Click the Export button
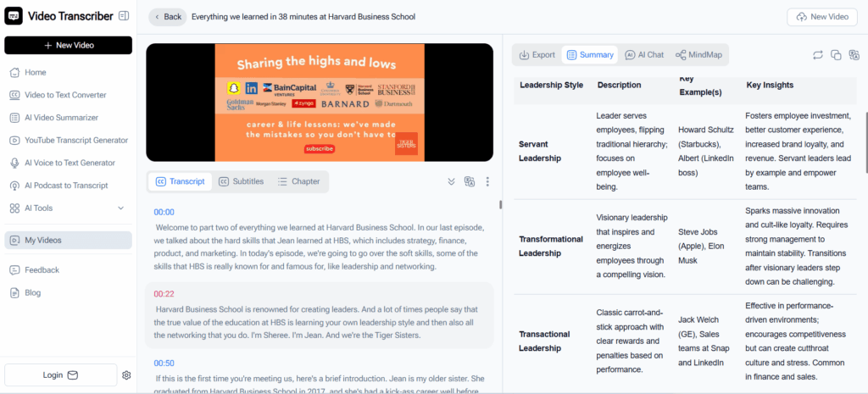868x394 pixels. [x=537, y=55]
